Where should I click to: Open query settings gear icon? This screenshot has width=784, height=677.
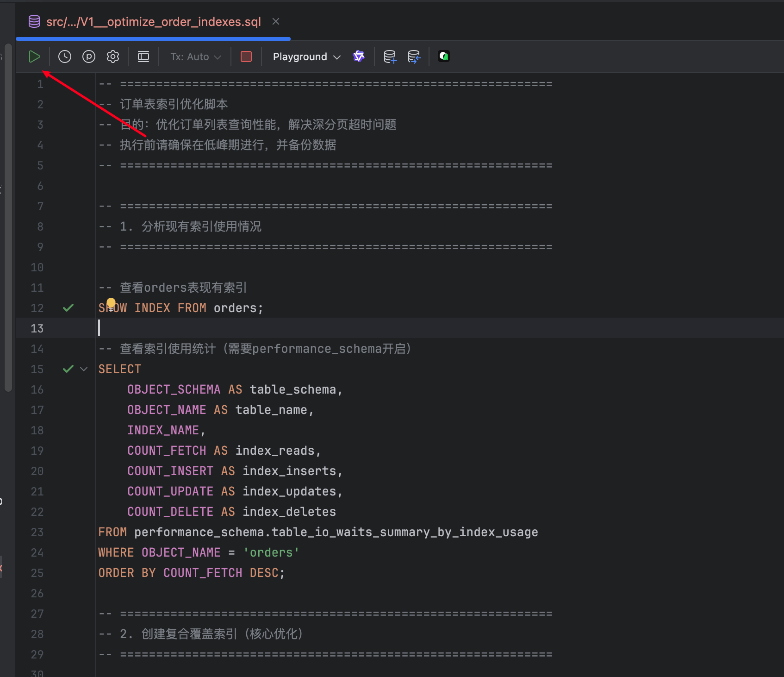click(113, 56)
